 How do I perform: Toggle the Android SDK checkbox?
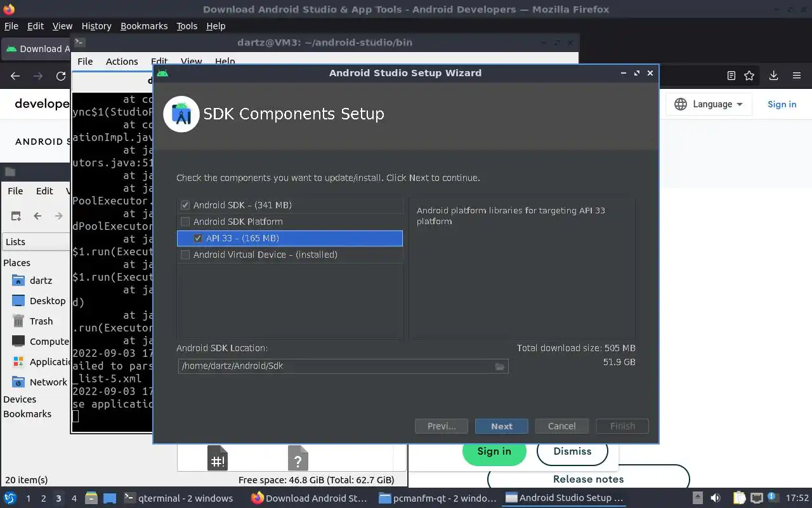point(185,205)
